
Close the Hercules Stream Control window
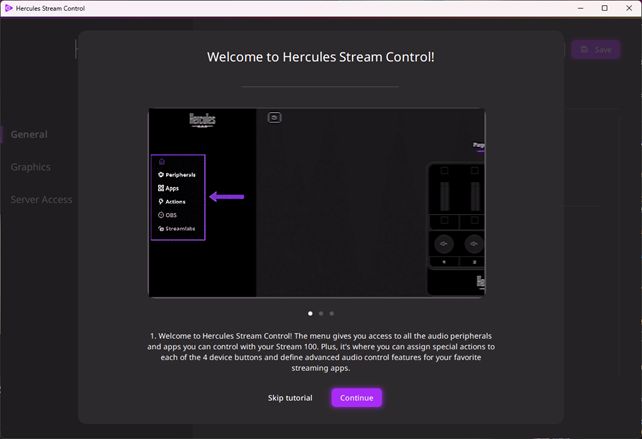point(629,8)
